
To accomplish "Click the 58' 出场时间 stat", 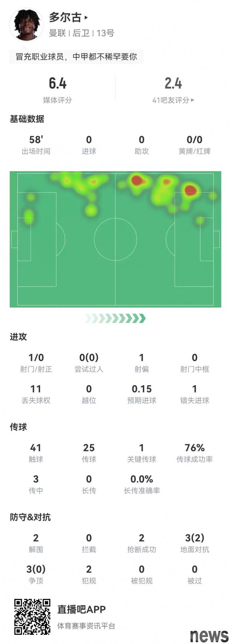I will (36, 145).
